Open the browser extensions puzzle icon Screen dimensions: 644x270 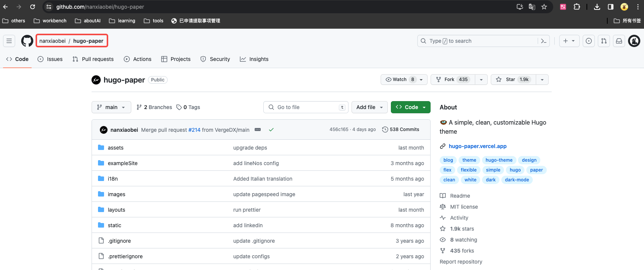(577, 7)
